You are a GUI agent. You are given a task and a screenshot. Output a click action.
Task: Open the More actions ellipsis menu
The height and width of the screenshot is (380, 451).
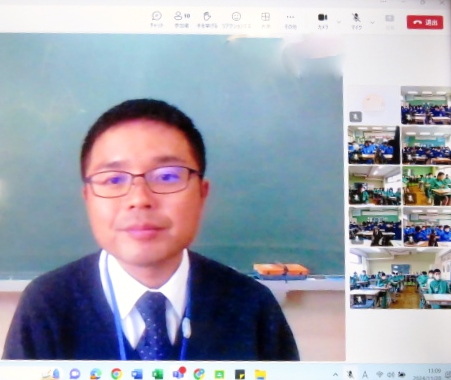pyautogui.click(x=290, y=20)
